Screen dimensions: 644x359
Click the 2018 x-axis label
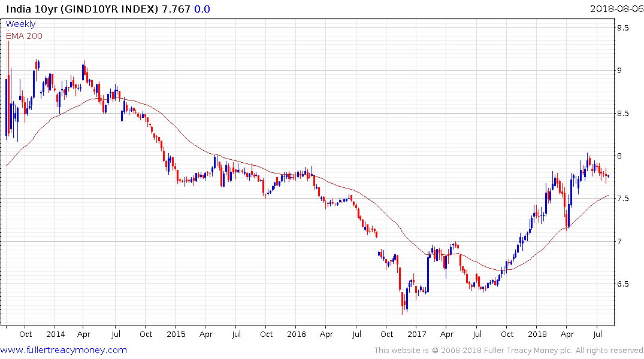point(537,334)
